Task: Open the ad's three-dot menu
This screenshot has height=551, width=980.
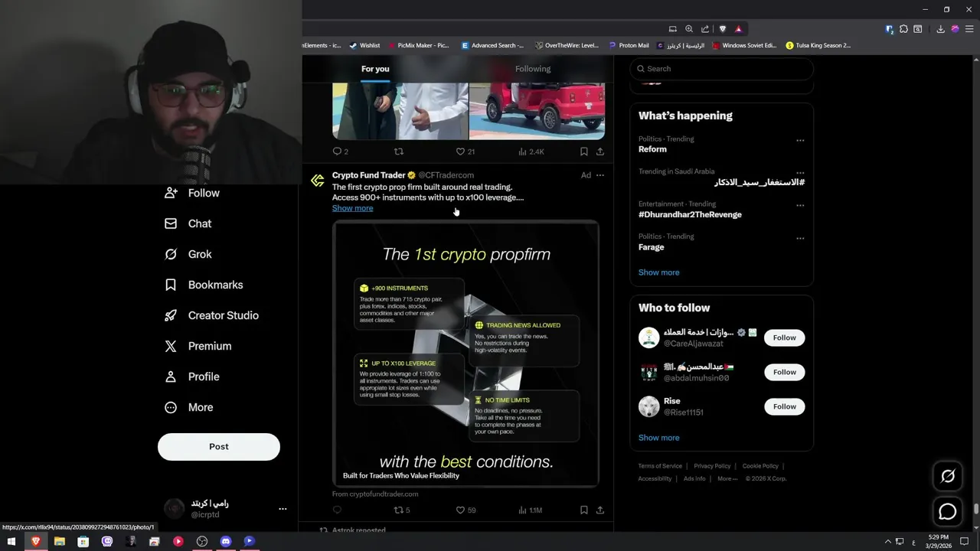Action: point(600,175)
